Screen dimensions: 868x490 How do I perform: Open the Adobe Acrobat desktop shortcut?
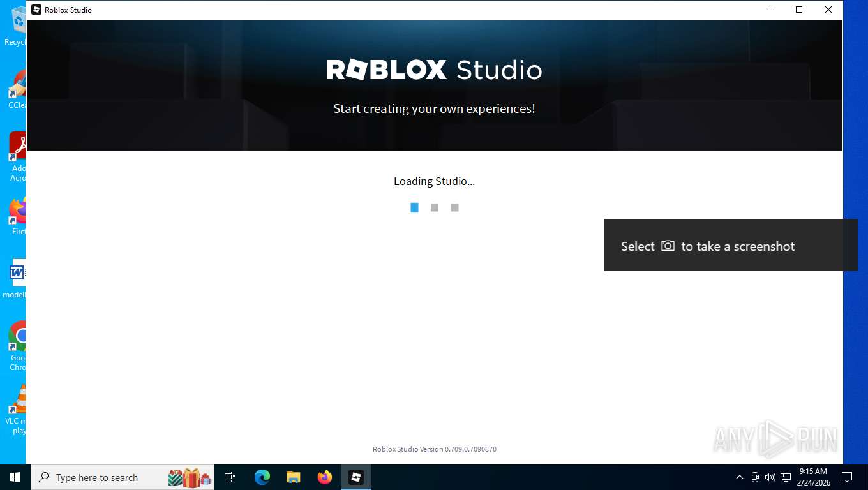pyautogui.click(x=17, y=156)
